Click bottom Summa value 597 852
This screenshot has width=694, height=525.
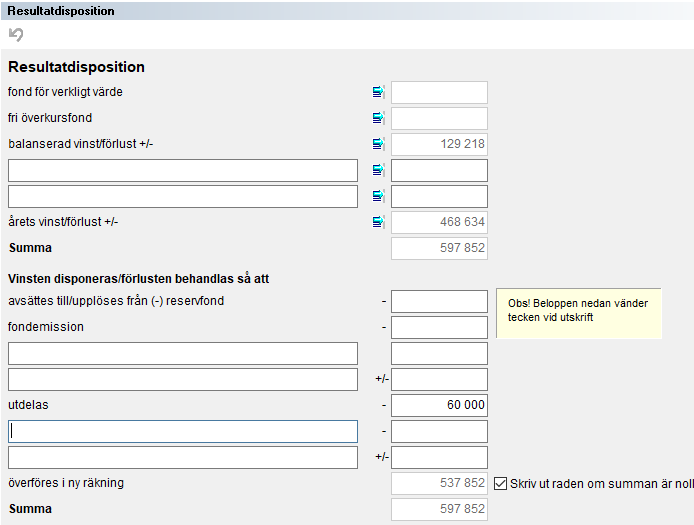[439, 510]
